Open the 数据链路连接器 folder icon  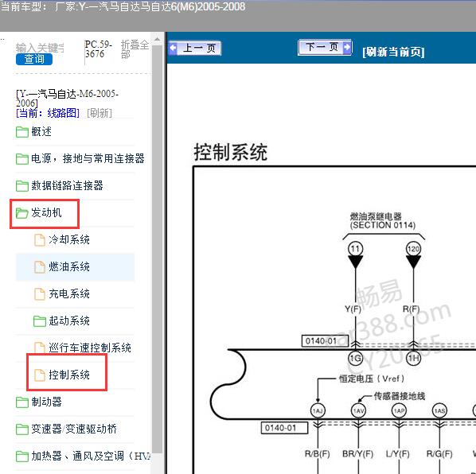tap(21, 185)
